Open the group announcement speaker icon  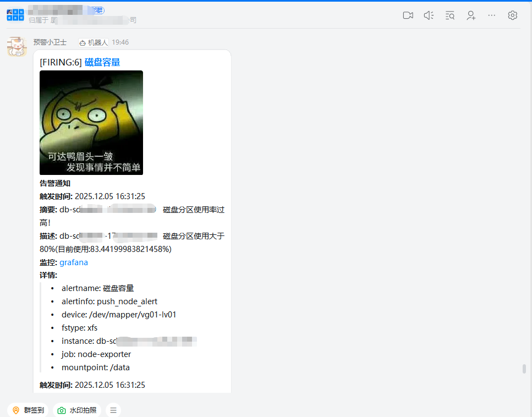[x=429, y=15]
